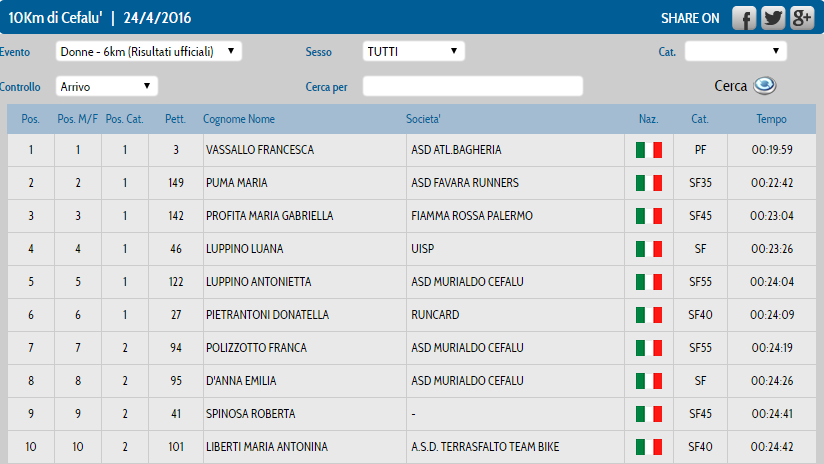This screenshot has height=464, width=824.
Task: Click Pos. M/F column header
Action: click(x=78, y=119)
